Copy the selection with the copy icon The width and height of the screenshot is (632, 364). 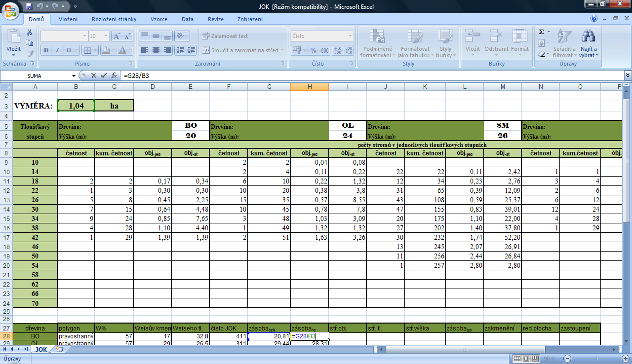[x=29, y=43]
